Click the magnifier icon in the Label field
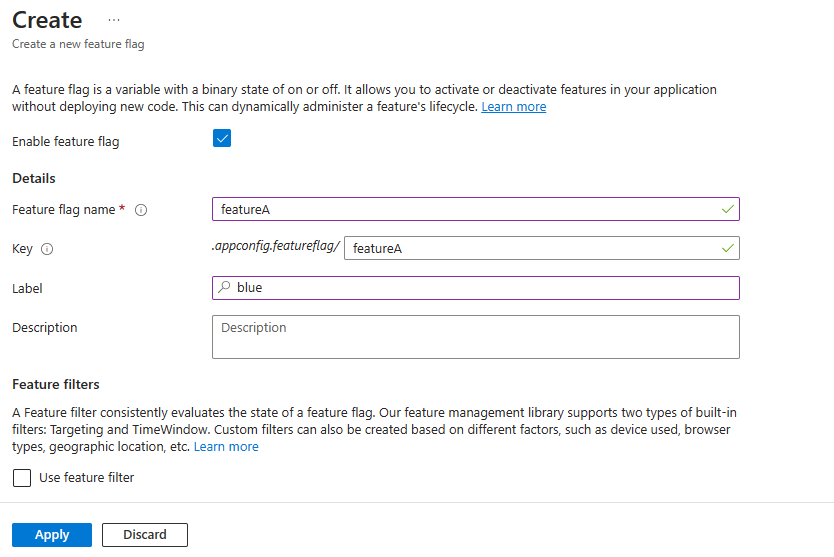This screenshot has width=834, height=557. pyautogui.click(x=224, y=287)
